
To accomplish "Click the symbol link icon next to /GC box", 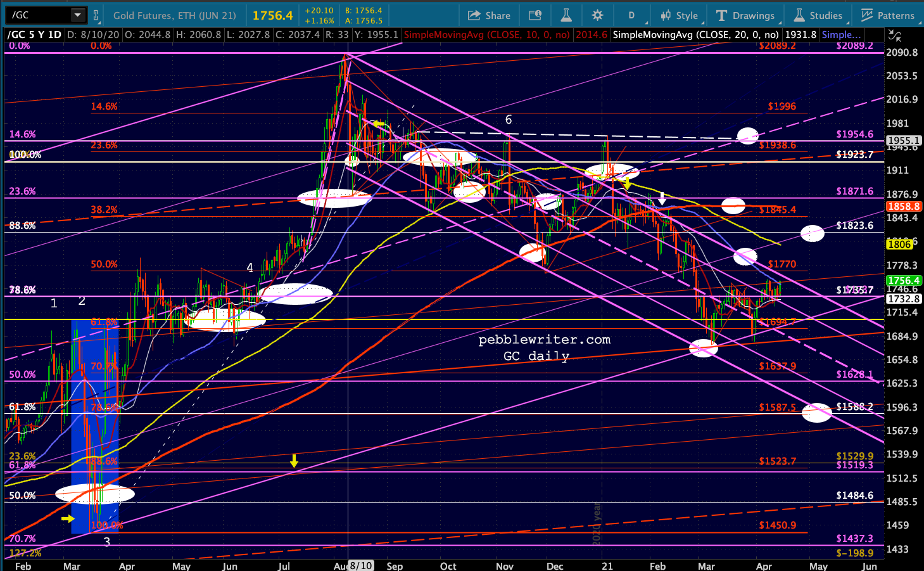I will [96, 15].
